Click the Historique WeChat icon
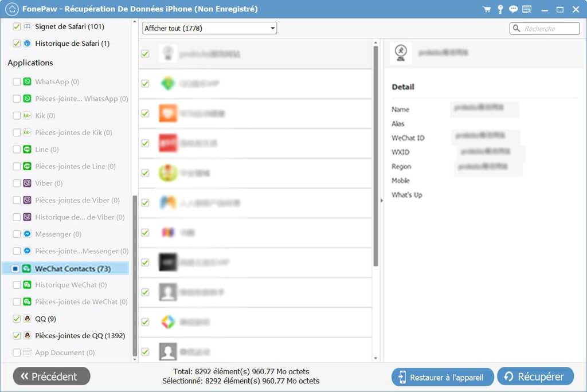Image resolution: width=587 pixels, height=392 pixels. click(x=28, y=285)
